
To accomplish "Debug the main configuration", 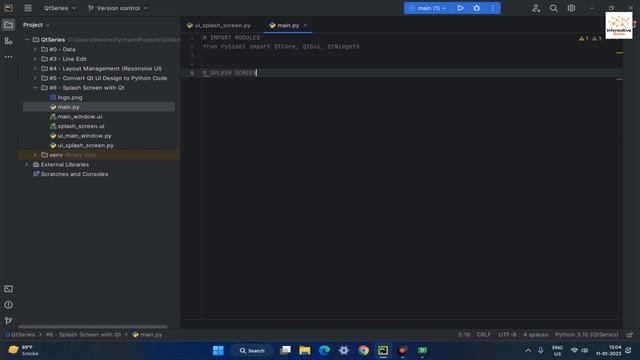I will [476, 8].
